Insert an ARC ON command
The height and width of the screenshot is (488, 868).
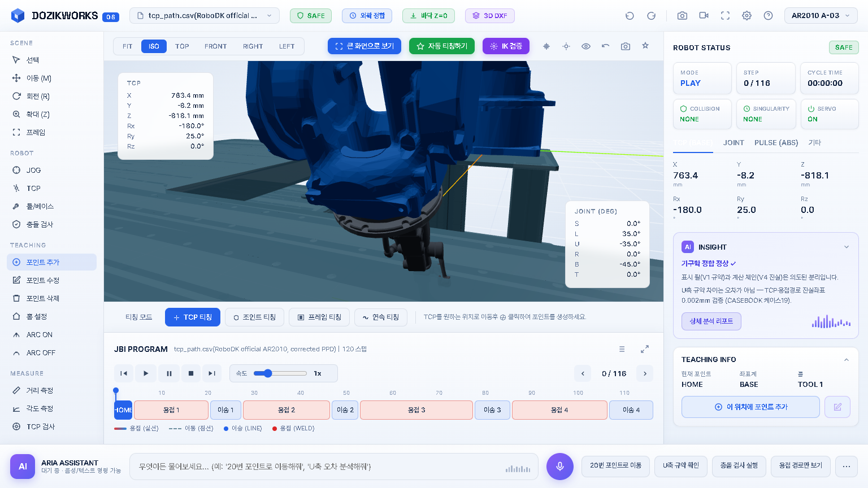(x=51, y=334)
